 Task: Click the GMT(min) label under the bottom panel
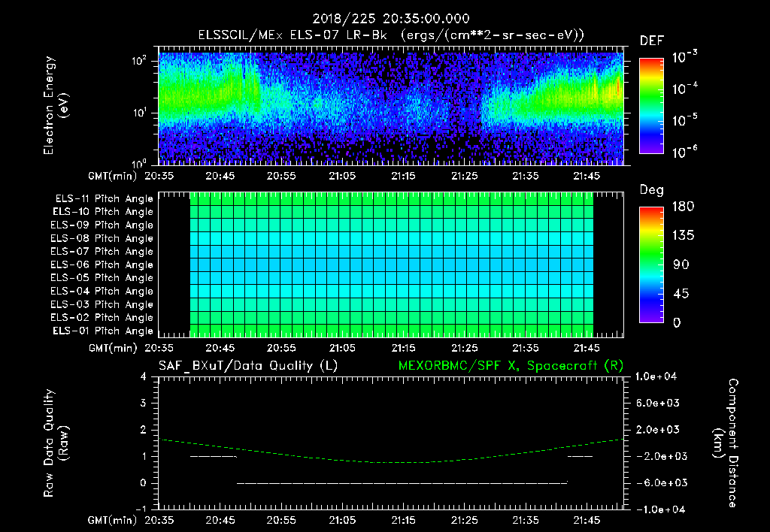[113, 520]
